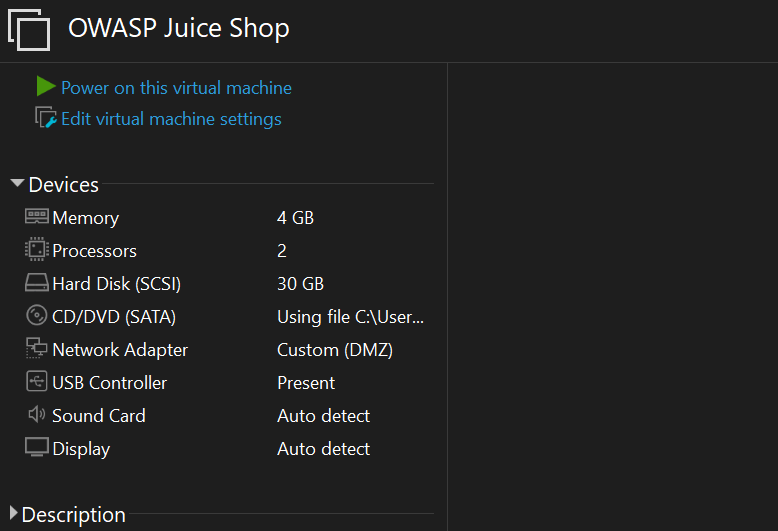This screenshot has width=778, height=531.
Task: Expand the Description section
Action: [14, 514]
